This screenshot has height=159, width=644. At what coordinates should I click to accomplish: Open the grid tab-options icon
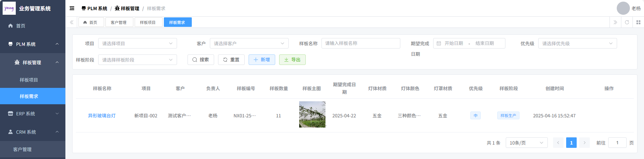pos(638,22)
